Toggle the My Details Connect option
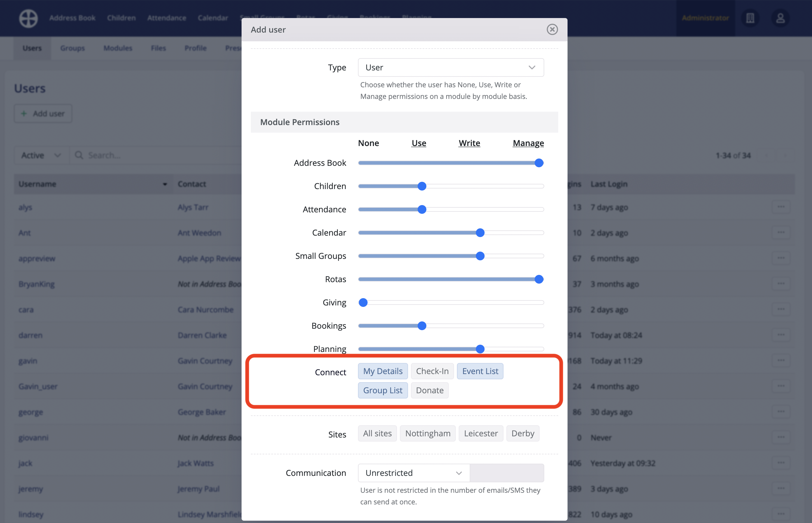This screenshot has height=523, width=812. pos(382,371)
